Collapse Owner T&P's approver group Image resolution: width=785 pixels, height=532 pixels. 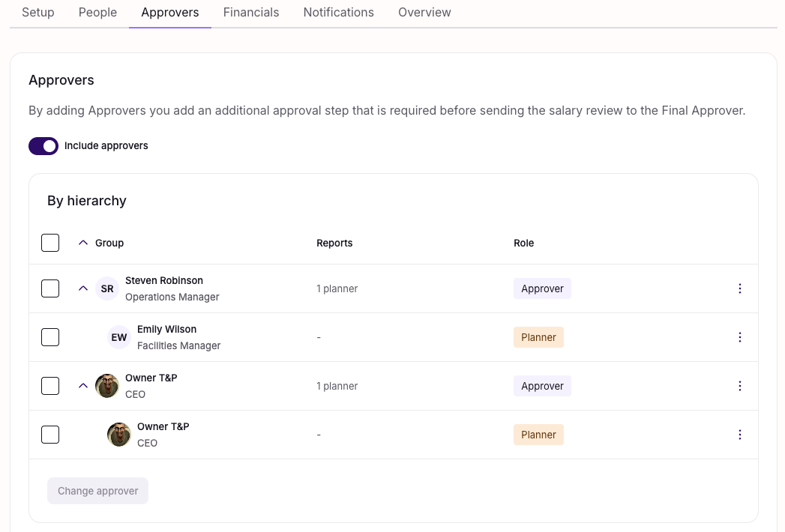(x=83, y=386)
